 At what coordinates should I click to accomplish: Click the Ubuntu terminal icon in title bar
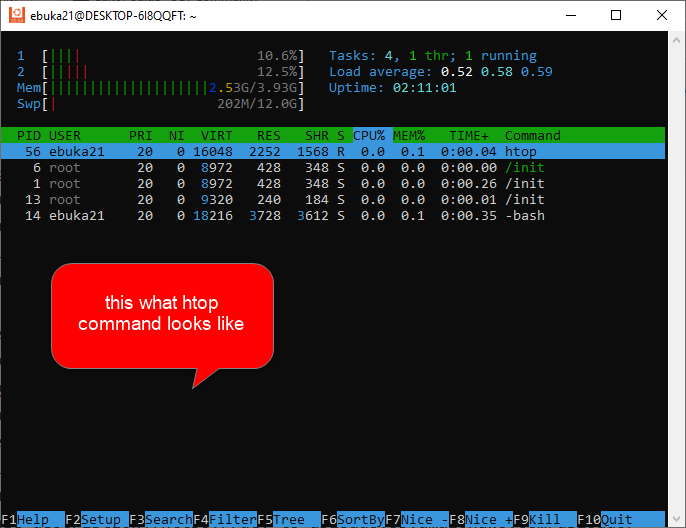pyautogui.click(x=17, y=15)
